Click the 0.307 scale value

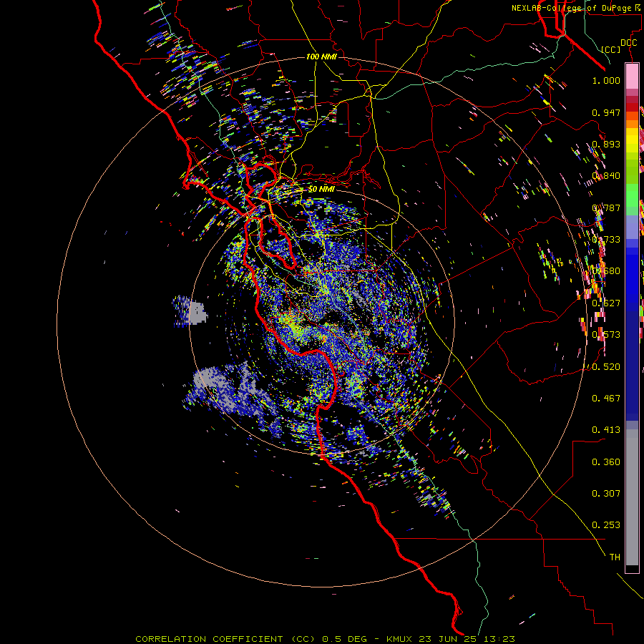[x=606, y=494]
